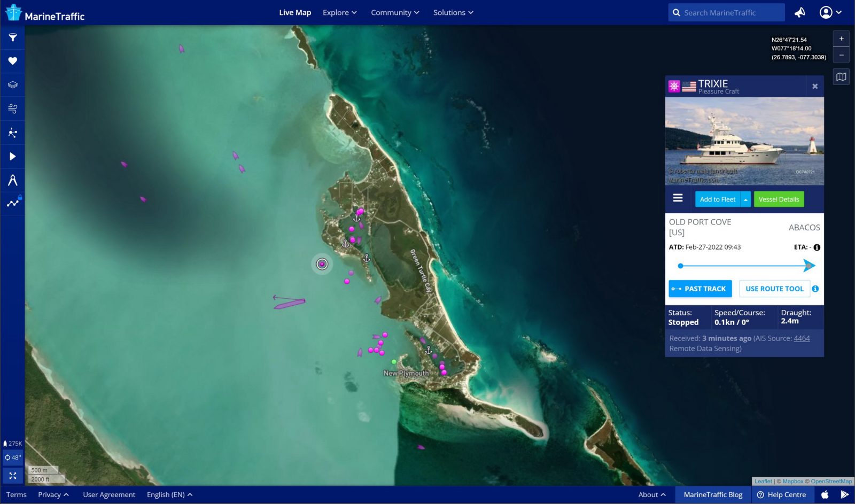Click the map coordinates readout
Viewport: 855px width, 504px height.
798,49
